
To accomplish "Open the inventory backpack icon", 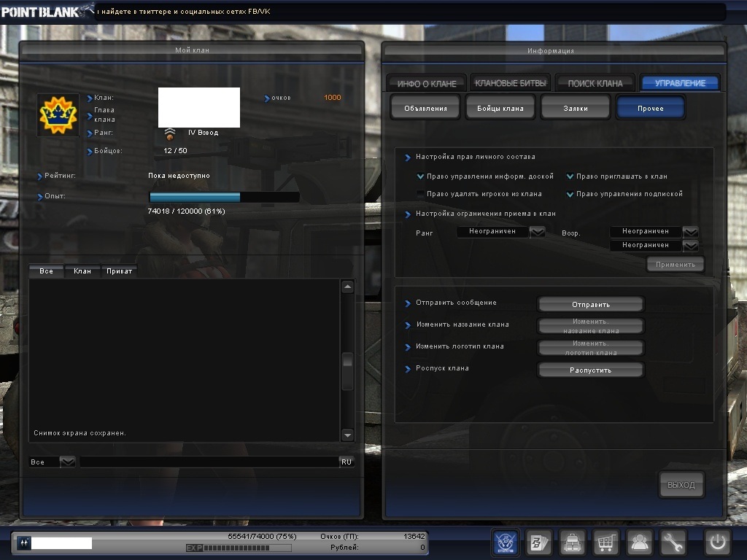I will pyautogui.click(x=572, y=542).
